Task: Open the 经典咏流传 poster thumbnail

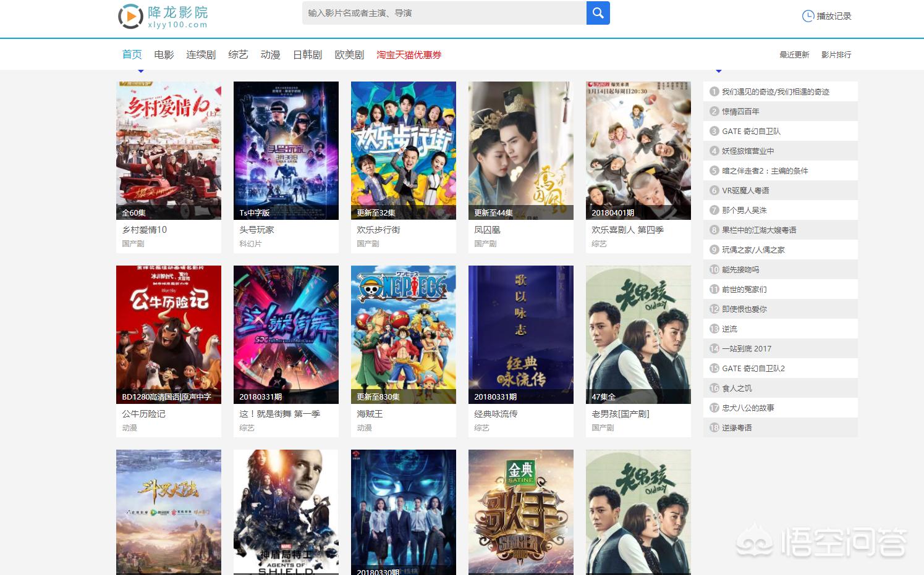Action: 521,335
